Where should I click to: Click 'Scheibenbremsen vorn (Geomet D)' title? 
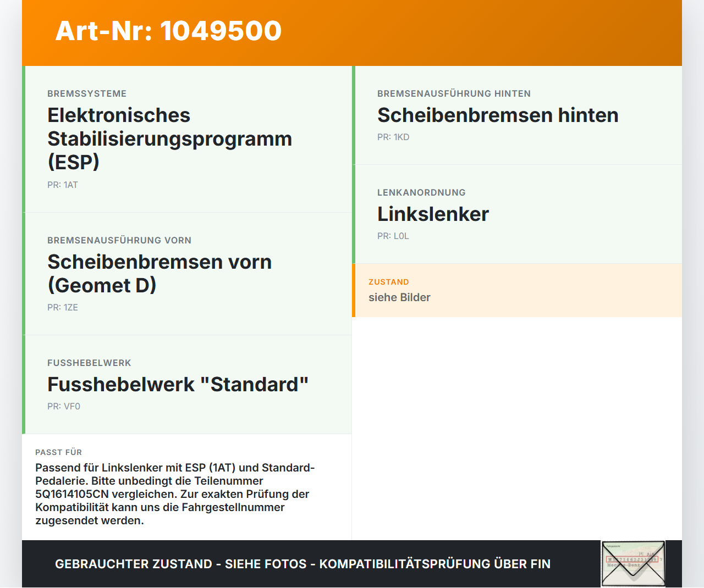click(159, 274)
